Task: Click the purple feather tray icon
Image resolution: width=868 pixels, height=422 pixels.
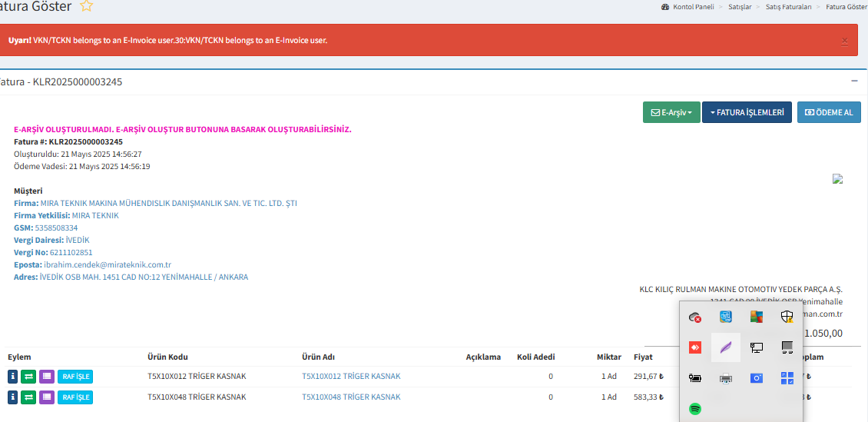Action: click(726, 347)
